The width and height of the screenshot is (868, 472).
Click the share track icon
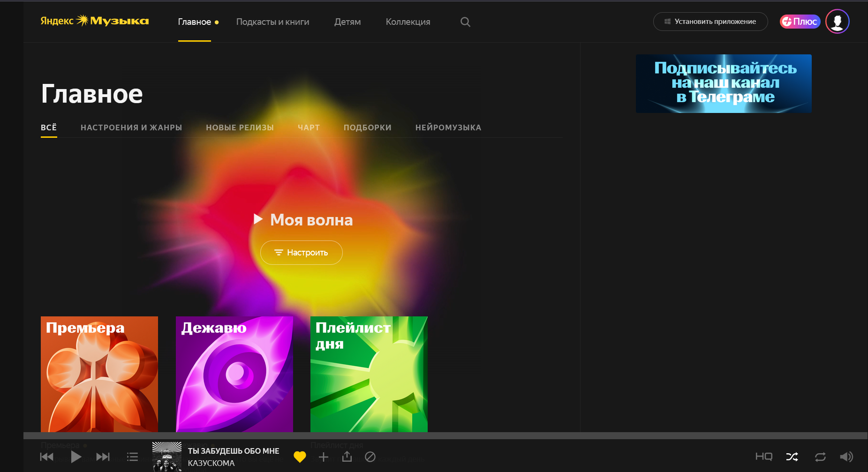[347, 457]
